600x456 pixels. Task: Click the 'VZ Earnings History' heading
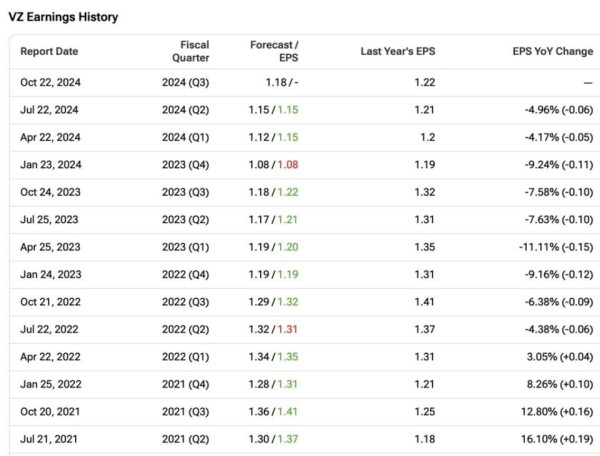(x=64, y=17)
